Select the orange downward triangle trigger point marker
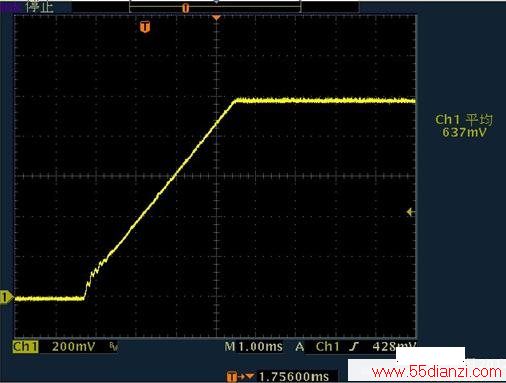Image resolution: width=506 pixels, height=383 pixels. 216,17
